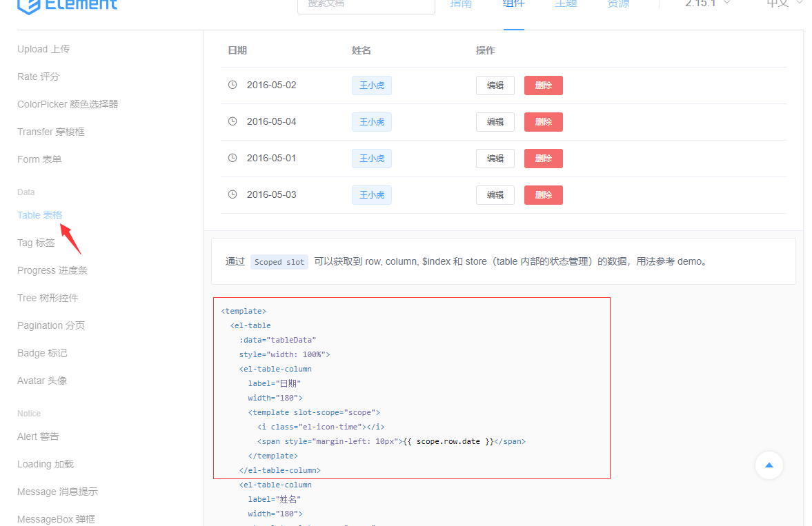Click 删除 in the 2016-05-02 row
Viewport: 812px width, 526px height.
[543, 85]
